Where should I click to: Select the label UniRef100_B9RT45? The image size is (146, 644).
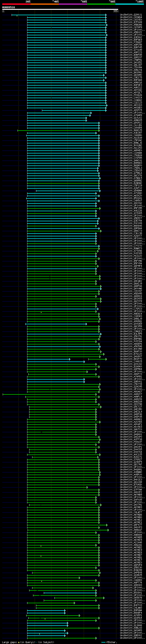click(131, 47)
